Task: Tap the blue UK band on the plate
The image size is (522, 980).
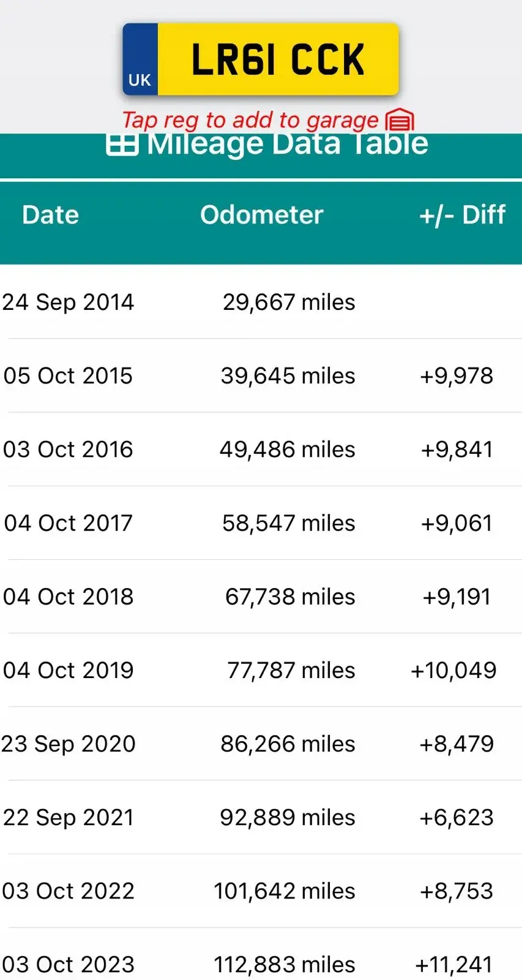Action: (140, 59)
